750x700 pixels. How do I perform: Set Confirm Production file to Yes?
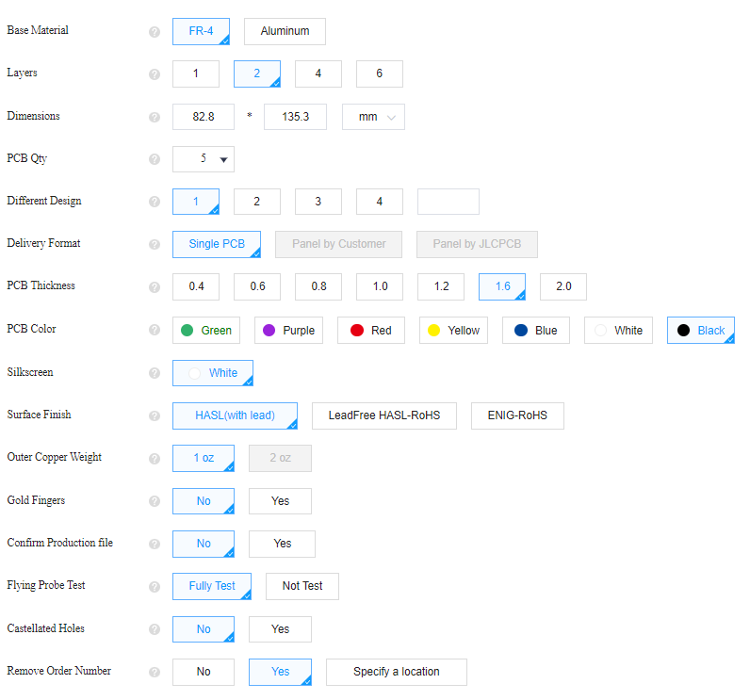coord(282,544)
